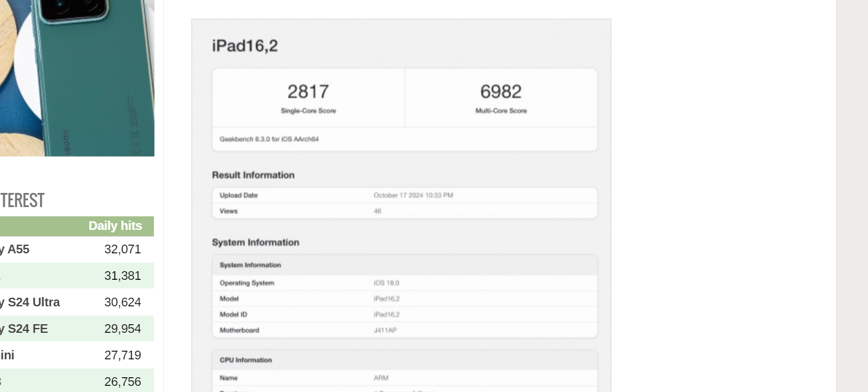This screenshot has width=868, height=392.
Task: Click the 30,624 daily hits value
Action: point(123,303)
